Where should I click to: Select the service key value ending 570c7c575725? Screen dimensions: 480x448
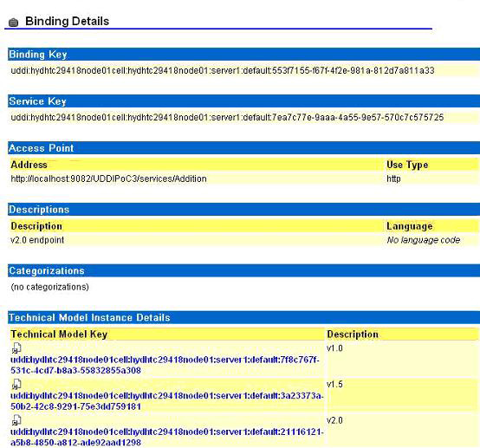[x=227, y=117]
